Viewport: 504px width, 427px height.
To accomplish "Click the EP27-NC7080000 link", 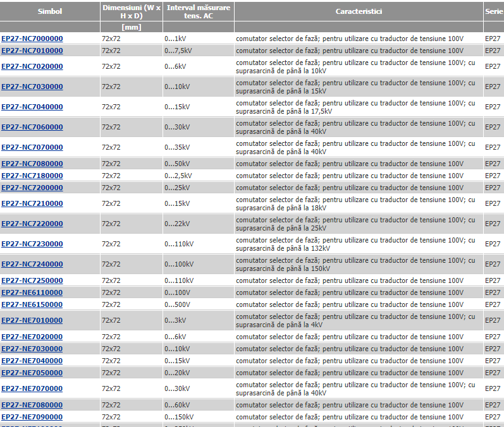I will (x=32, y=164).
